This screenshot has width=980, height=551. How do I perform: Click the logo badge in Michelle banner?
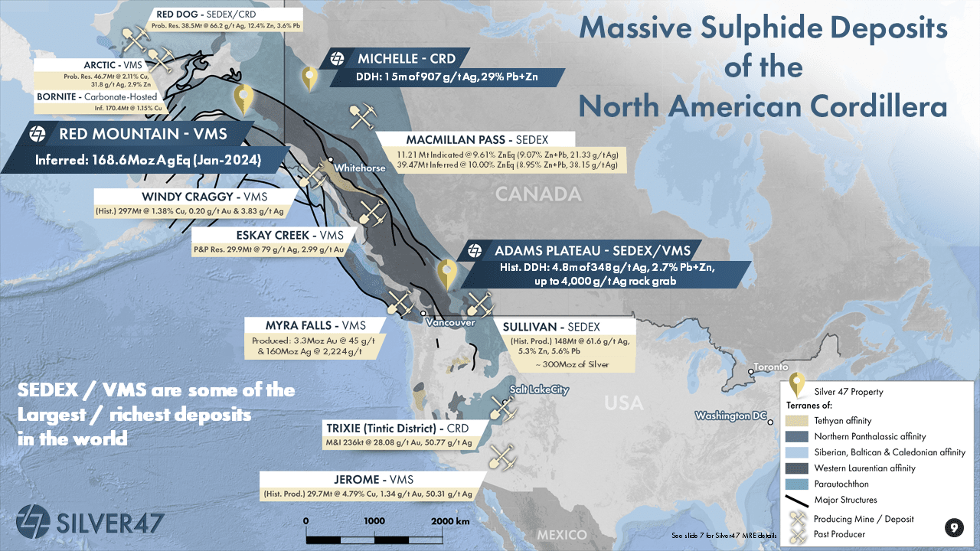click(x=336, y=58)
